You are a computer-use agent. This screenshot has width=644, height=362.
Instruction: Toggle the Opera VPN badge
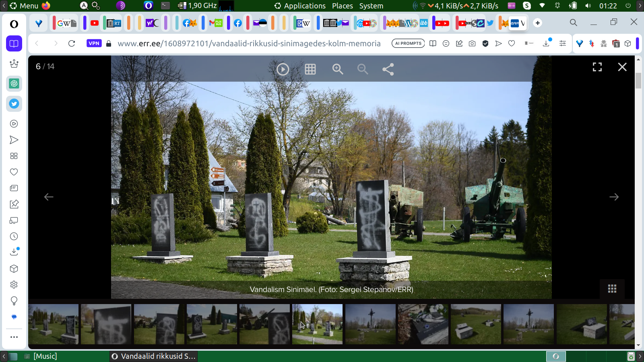click(x=94, y=43)
